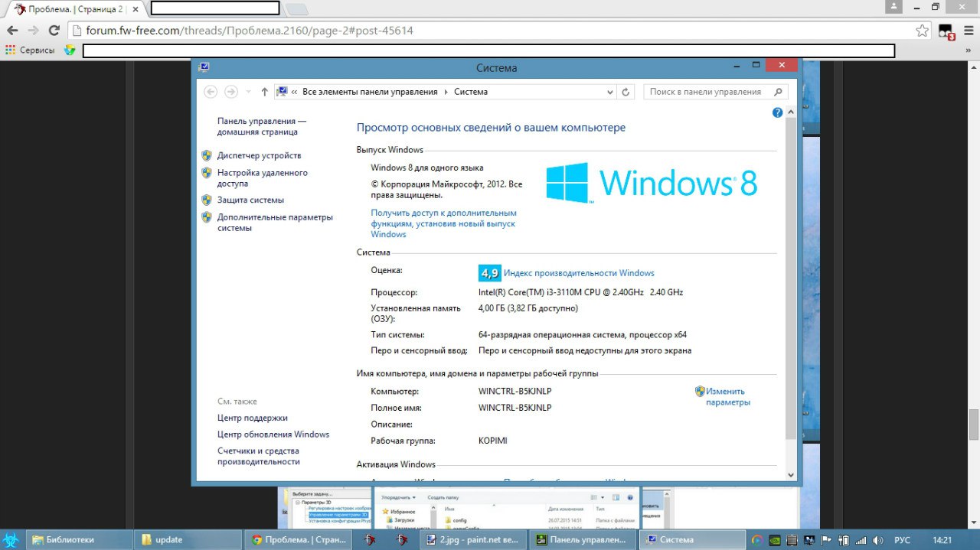Bookmark this page with the star icon
Viewport: 980px width, 550px height.
(923, 31)
